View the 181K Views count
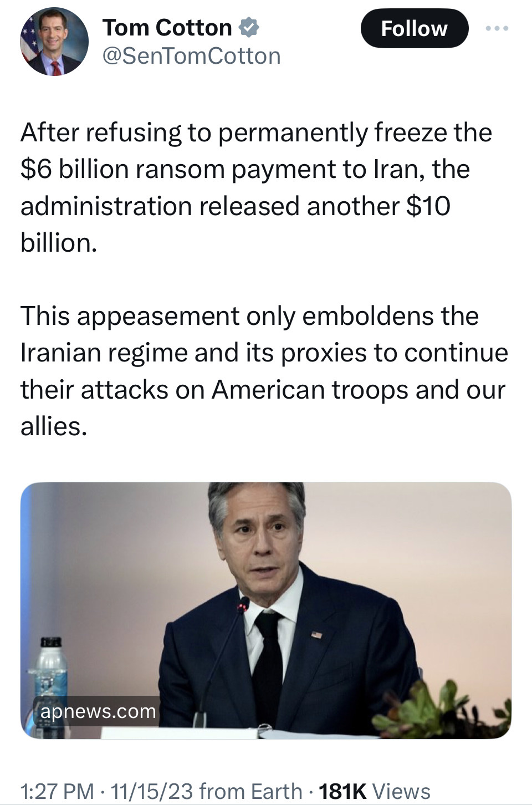Screen dimensions: 532x805 (x=375, y=791)
